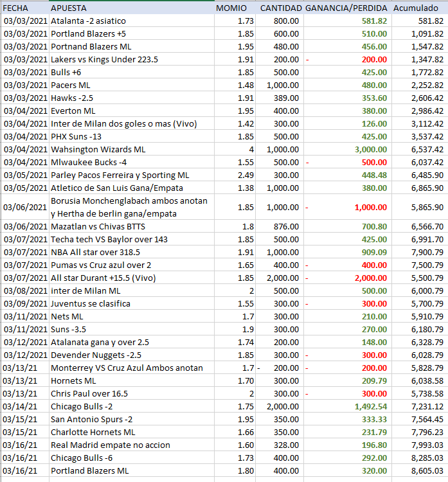Select the 2.49 momio cell
This screenshot has height=482, width=448.
pos(235,175)
